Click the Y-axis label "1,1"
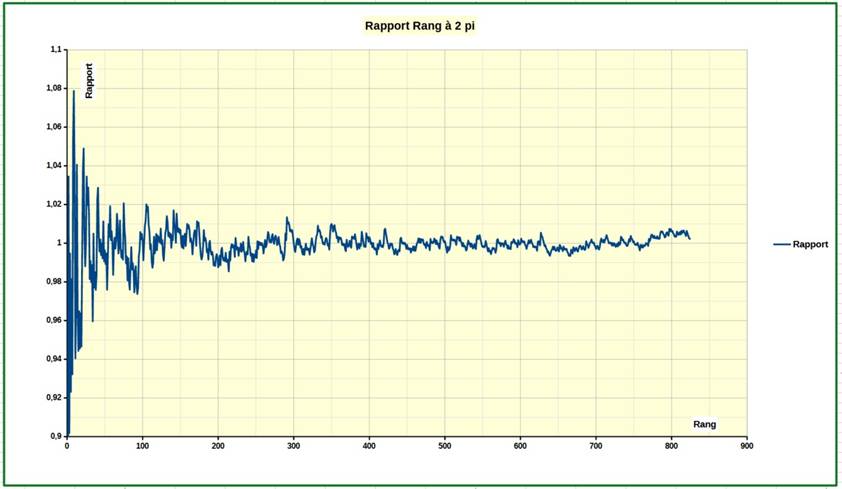This screenshot has width=842, height=489. 56,49
